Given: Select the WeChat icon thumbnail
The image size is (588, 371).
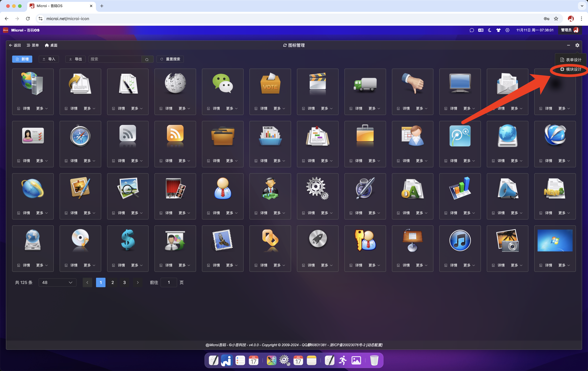Looking at the screenshot, I should click(x=222, y=84).
